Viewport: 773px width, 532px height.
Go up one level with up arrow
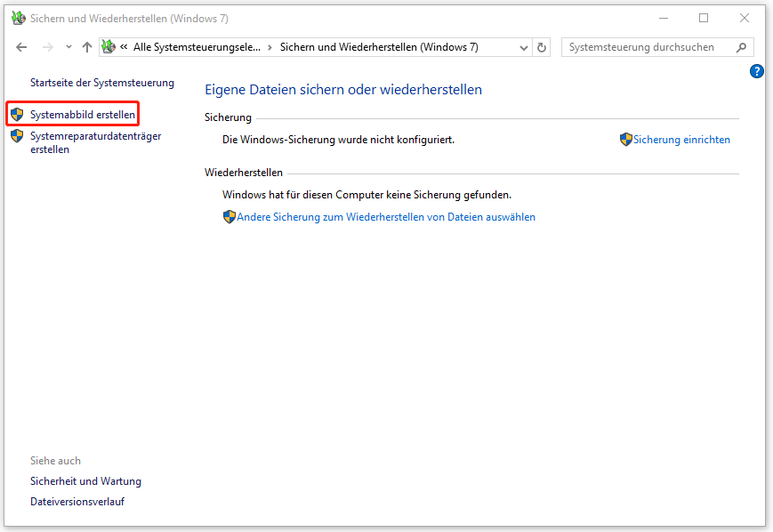87,47
